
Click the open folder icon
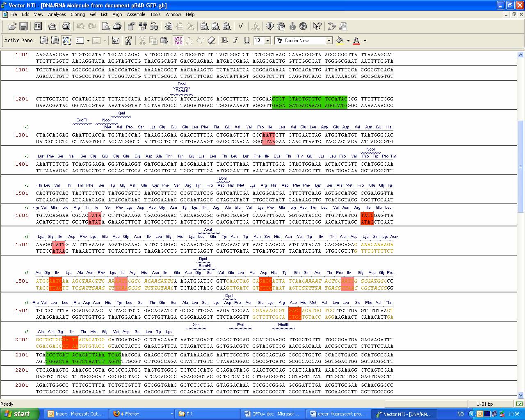click(12, 27)
